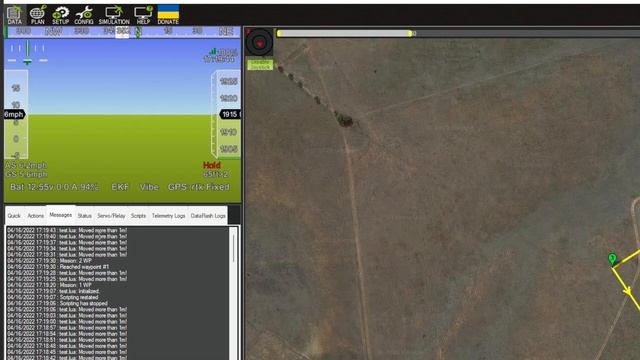Click the green link signal bars in HUD
Screen dimensions: 640x360
212,51
